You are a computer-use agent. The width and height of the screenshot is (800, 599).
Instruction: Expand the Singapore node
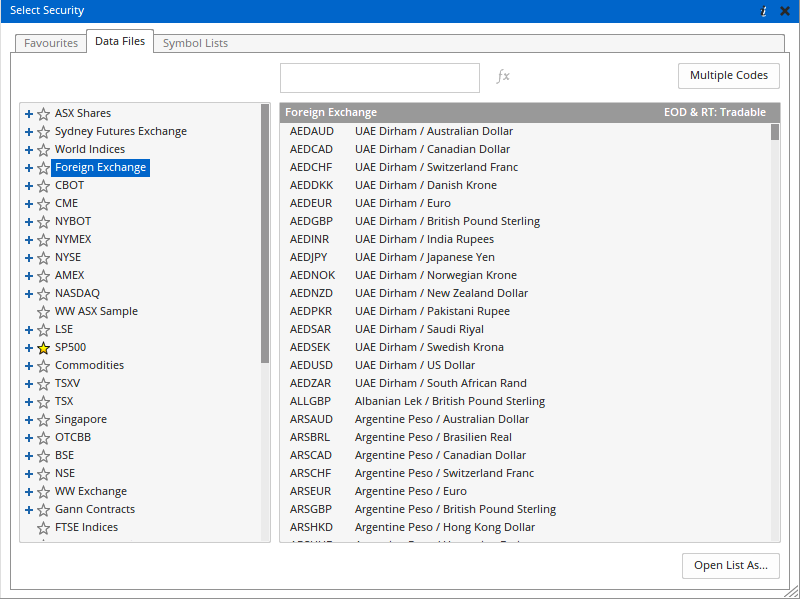click(29, 420)
